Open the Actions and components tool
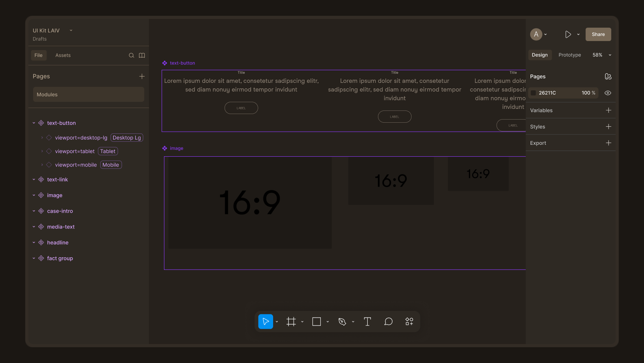This screenshot has width=644, height=363. [x=409, y=322]
